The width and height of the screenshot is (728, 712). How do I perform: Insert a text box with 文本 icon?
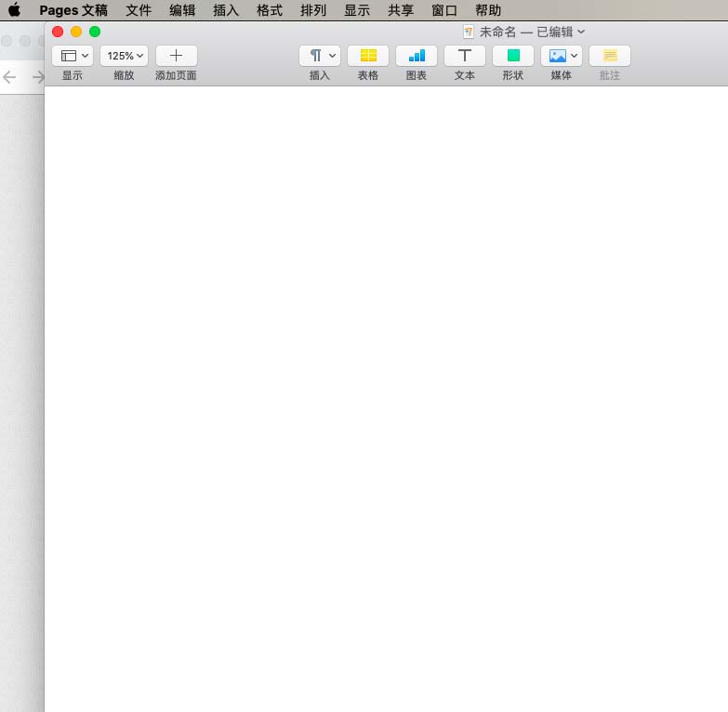(465, 56)
